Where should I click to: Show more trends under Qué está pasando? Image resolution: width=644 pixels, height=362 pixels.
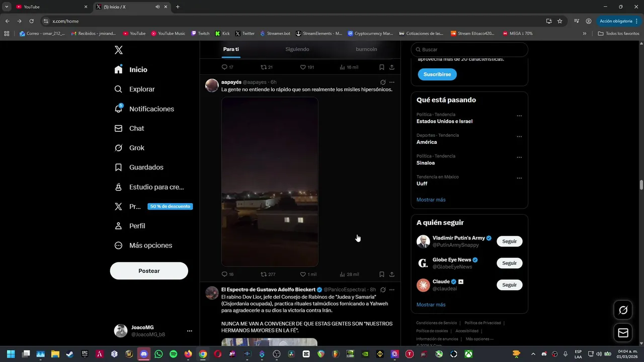[431, 200]
